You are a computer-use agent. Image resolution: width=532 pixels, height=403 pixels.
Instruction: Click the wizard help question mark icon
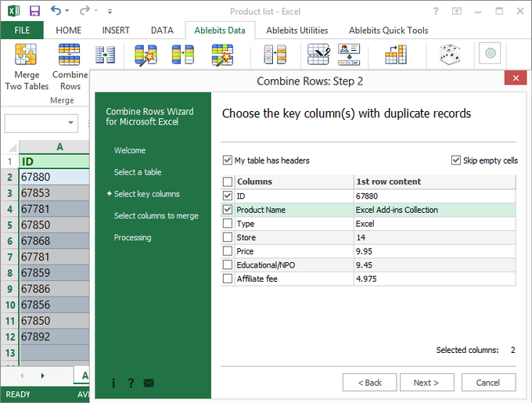click(x=131, y=383)
